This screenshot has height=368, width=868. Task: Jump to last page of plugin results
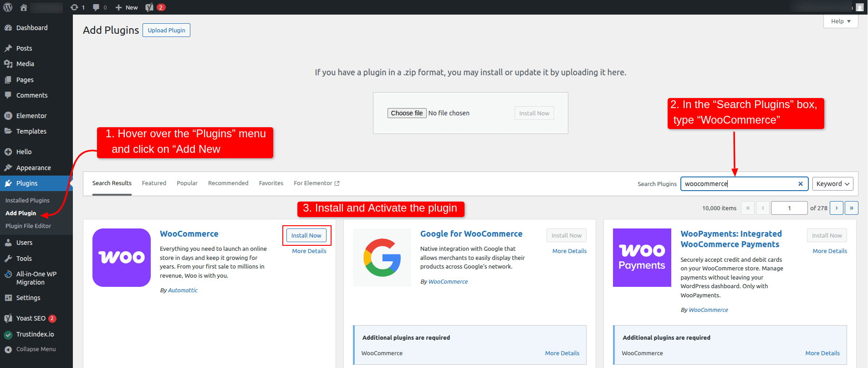click(x=852, y=208)
